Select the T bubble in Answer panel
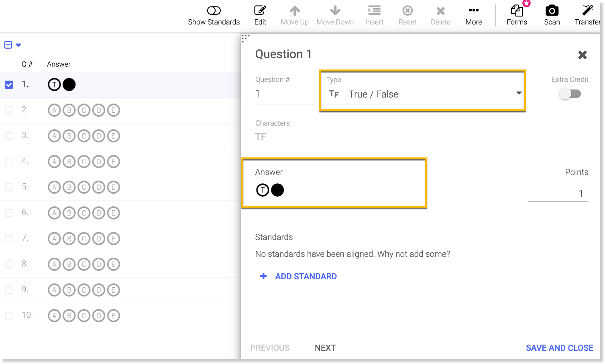Screen dimensions: 605x364 click(x=263, y=190)
